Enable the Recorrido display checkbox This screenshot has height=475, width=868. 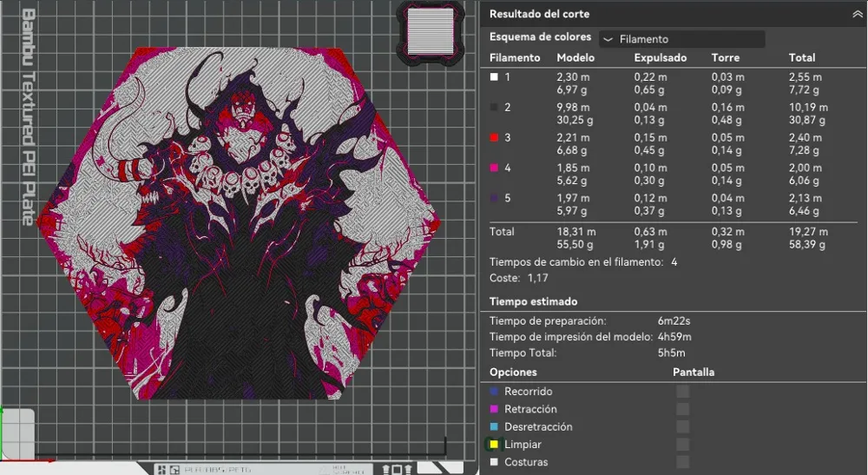pyautogui.click(x=682, y=392)
